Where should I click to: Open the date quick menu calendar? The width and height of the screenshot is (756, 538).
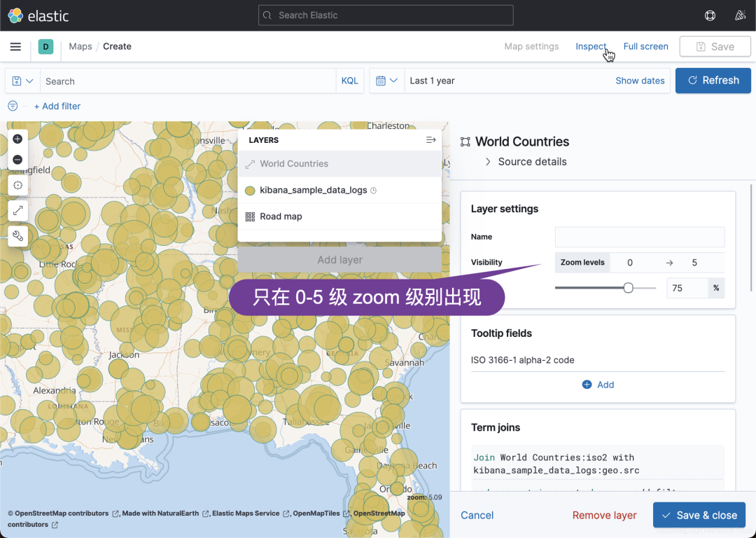386,81
